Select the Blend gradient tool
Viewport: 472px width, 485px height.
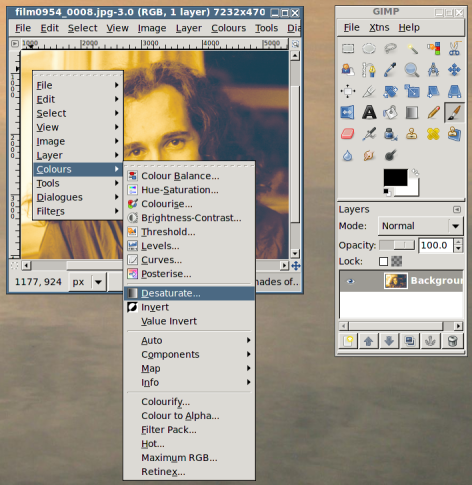tap(412, 113)
